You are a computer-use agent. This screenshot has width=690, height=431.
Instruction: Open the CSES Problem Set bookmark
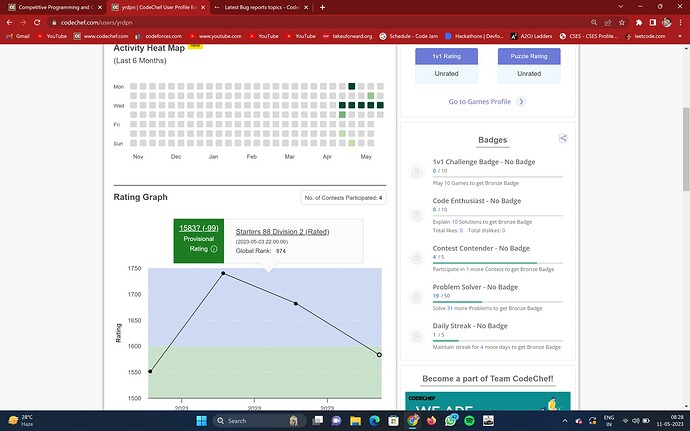pos(588,36)
